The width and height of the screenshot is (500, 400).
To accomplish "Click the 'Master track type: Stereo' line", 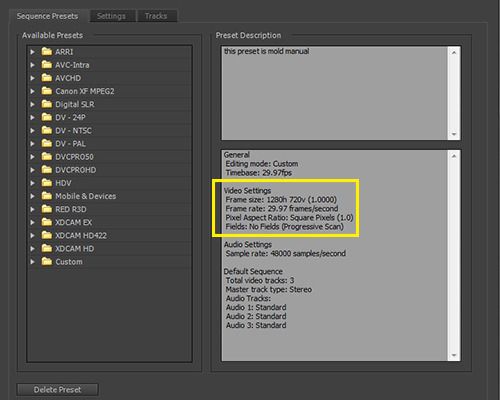I will pyautogui.click(x=269, y=289).
